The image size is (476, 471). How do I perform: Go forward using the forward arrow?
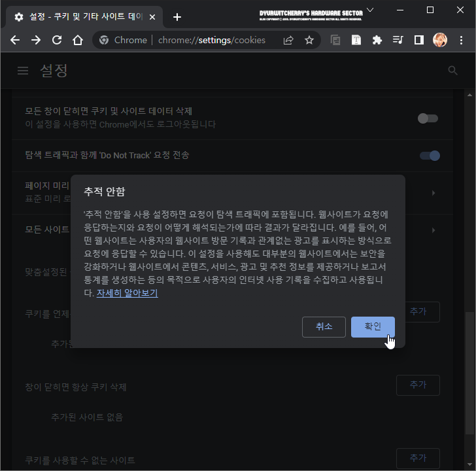pyautogui.click(x=36, y=40)
